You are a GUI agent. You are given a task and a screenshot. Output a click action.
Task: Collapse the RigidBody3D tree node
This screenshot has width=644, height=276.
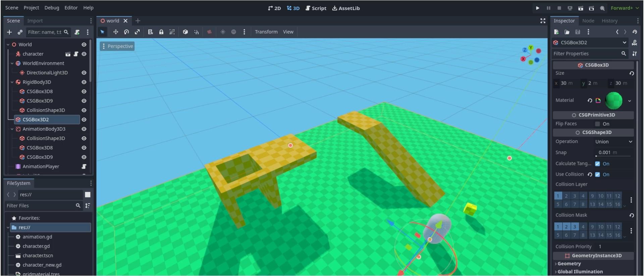pyautogui.click(x=12, y=82)
